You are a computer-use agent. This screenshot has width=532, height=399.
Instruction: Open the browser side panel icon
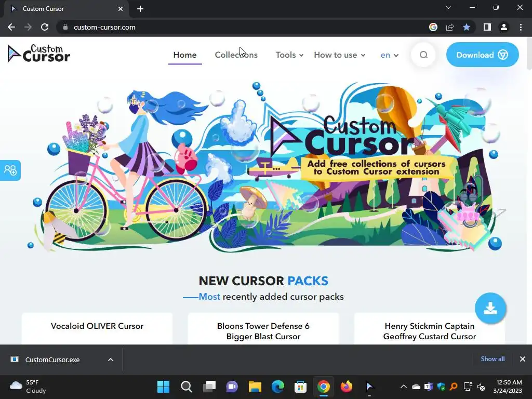487,27
